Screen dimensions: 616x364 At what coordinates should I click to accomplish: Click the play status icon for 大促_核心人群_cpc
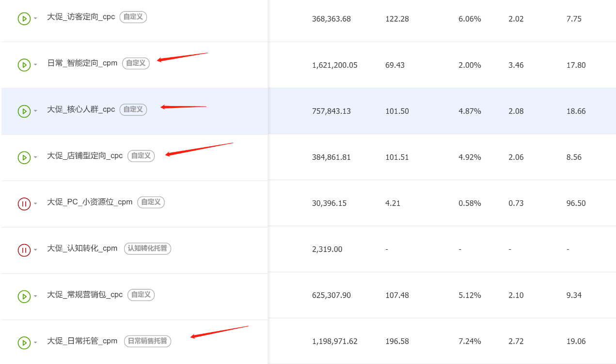[x=24, y=111]
